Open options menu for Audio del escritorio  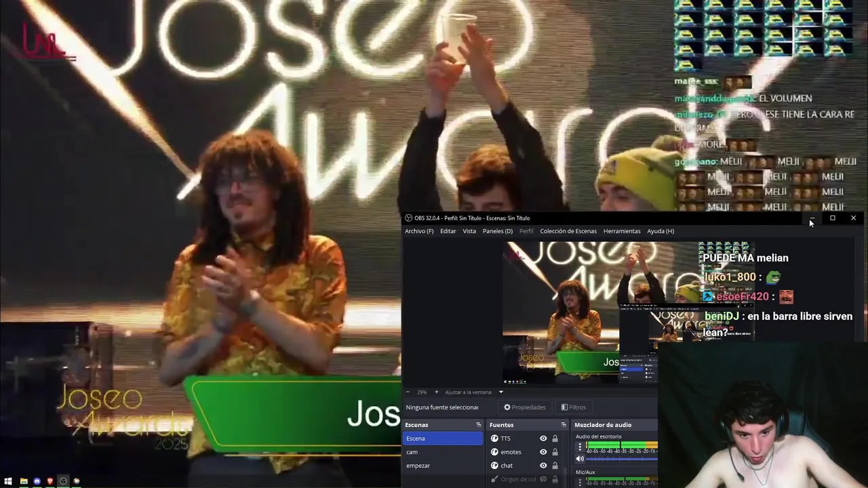pyautogui.click(x=579, y=447)
